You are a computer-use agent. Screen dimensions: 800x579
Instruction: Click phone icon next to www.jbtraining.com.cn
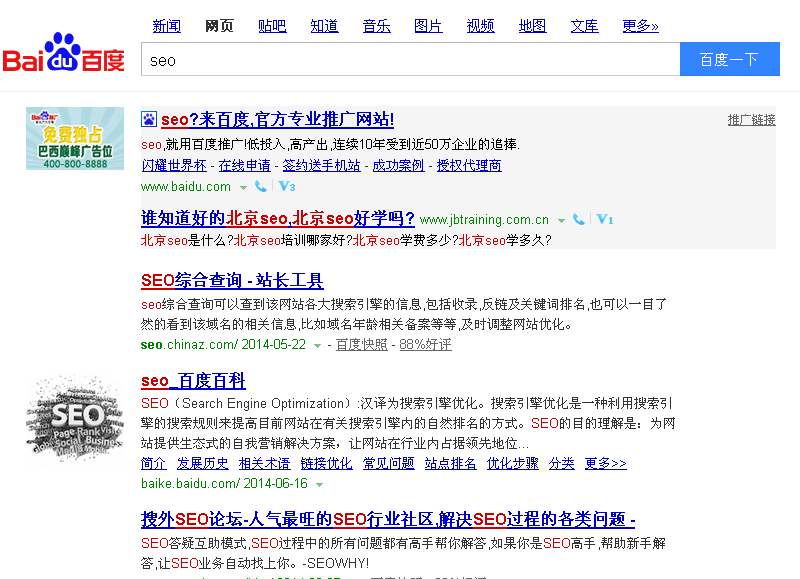(579, 220)
